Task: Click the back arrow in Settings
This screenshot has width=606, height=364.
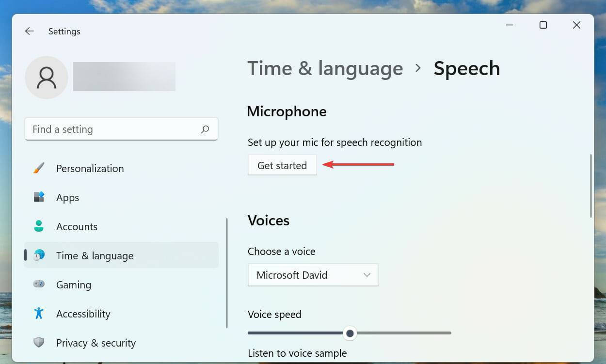Action: click(x=29, y=31)
